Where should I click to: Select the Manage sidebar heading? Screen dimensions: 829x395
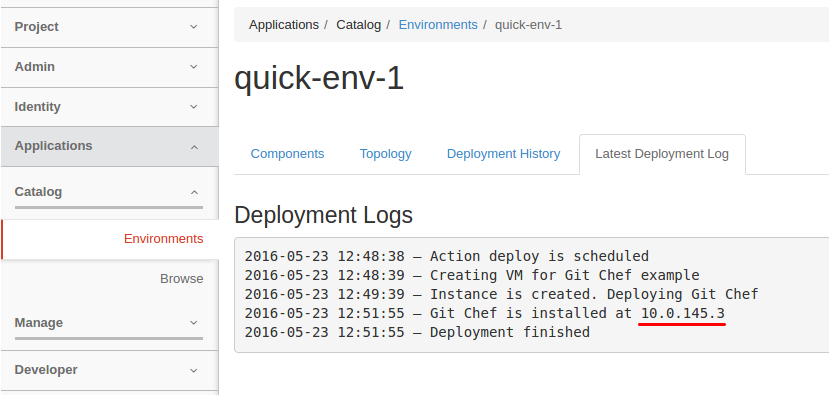39,323
